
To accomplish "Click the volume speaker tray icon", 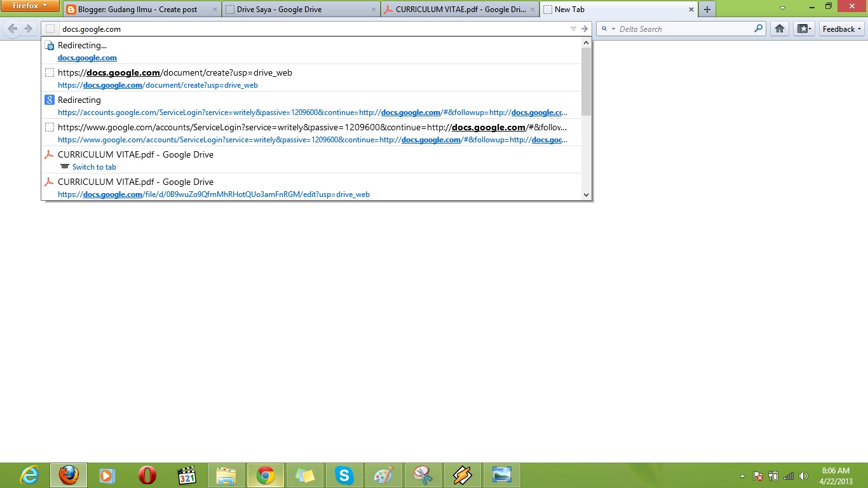I will pos(803,476).
